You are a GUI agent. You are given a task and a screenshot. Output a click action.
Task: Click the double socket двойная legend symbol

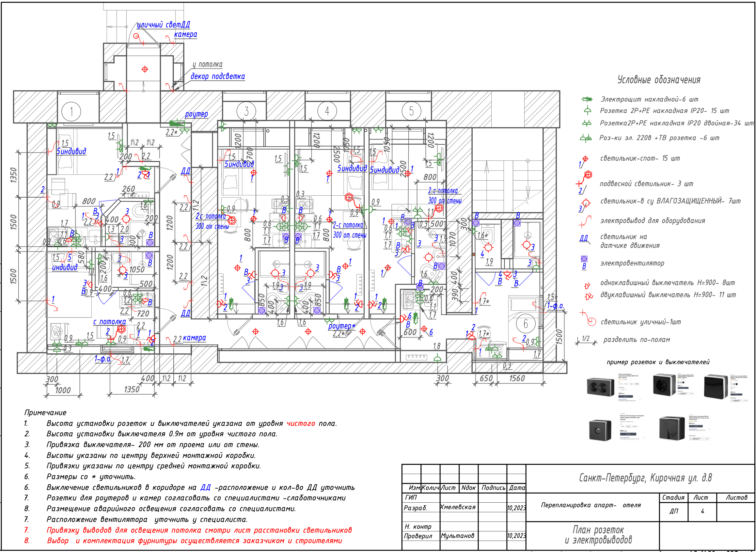[x=587, y=123]
